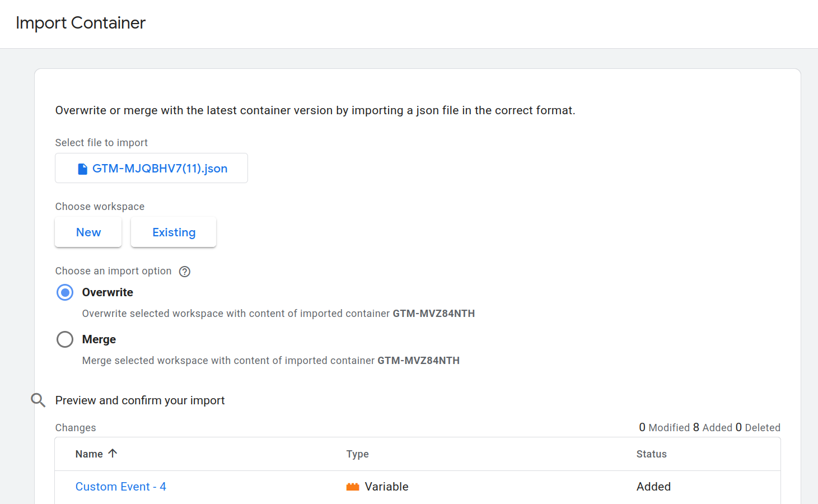Click the Status column header
The width and height of the screenshot is (818, 504).
coord(651,454)
